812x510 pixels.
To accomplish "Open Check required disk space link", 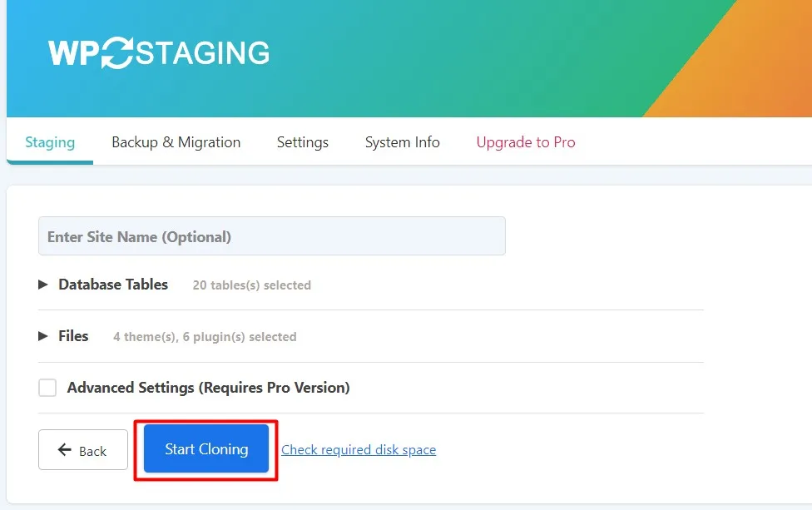I will coord(359,449).
